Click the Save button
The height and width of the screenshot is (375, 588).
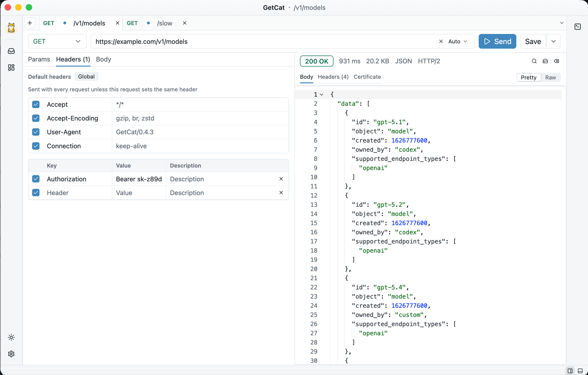(x=533, y=41)
